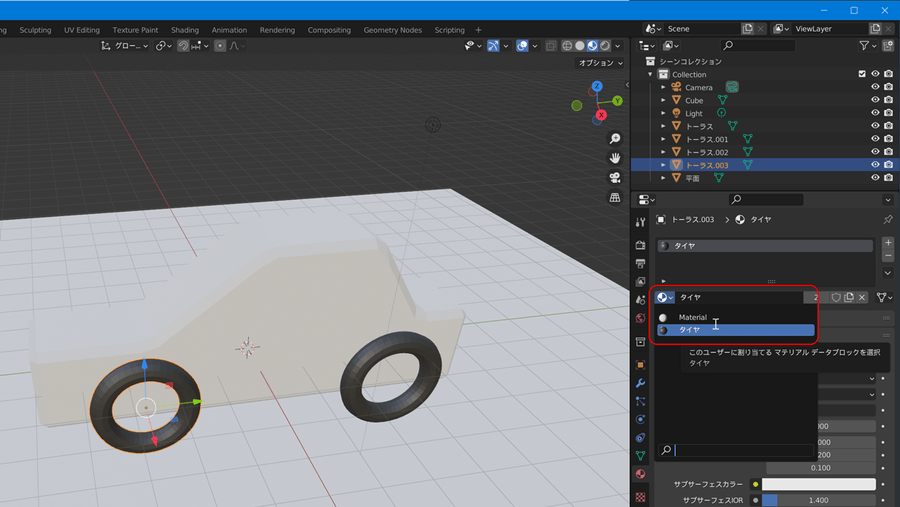The width and height of the screenshot is (900, 507).
Task: Click the サブサーフェスカラー color swatch
Action: click(819, 484)
